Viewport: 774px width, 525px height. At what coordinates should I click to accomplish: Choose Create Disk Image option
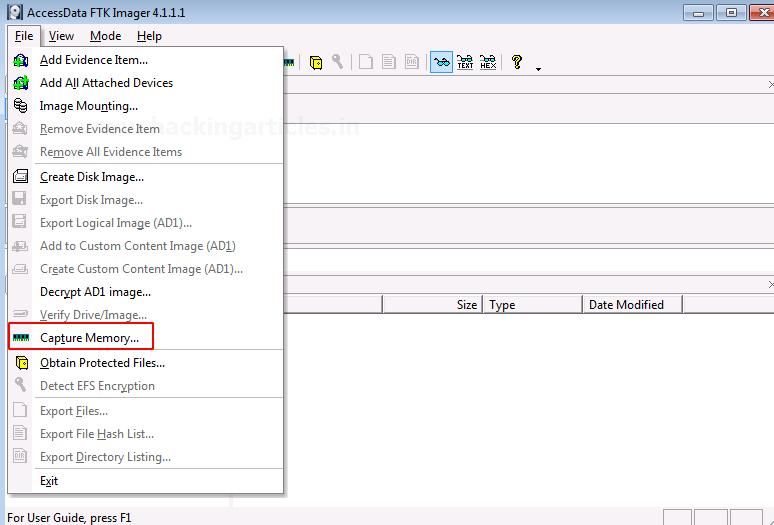[x=91, y=177]
